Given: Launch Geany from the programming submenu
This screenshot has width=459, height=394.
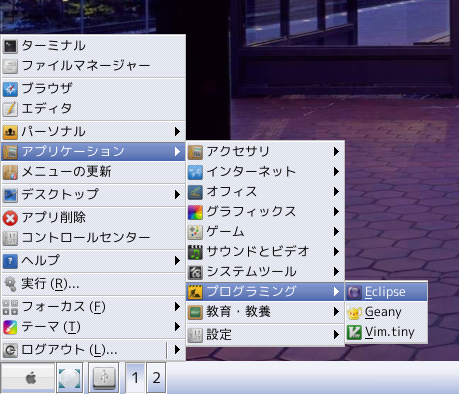Looking at the screenshot, I should (386, 312).
